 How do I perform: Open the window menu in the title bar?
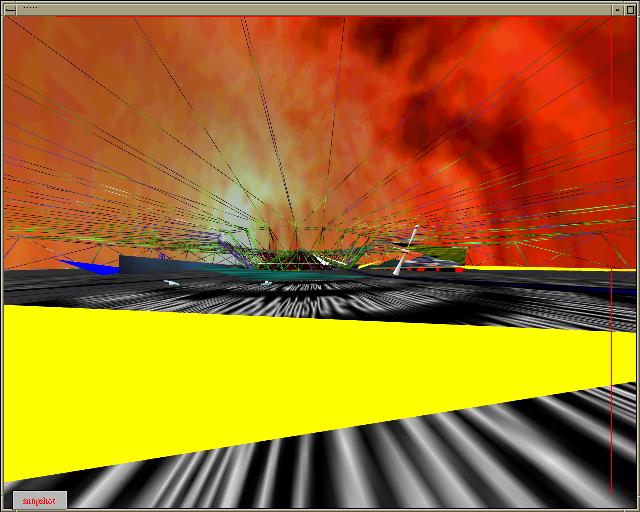point(10,8)
